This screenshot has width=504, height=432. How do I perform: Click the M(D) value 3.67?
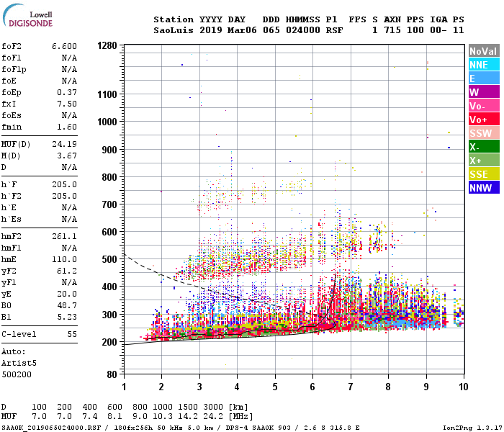(x=67, y=156)
